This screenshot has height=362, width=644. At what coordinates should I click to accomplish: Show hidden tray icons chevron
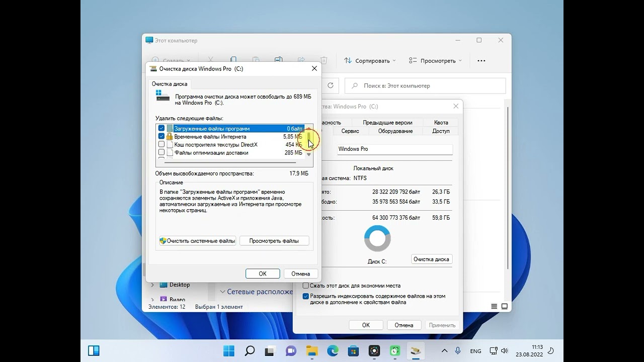[x=445, y=351]
